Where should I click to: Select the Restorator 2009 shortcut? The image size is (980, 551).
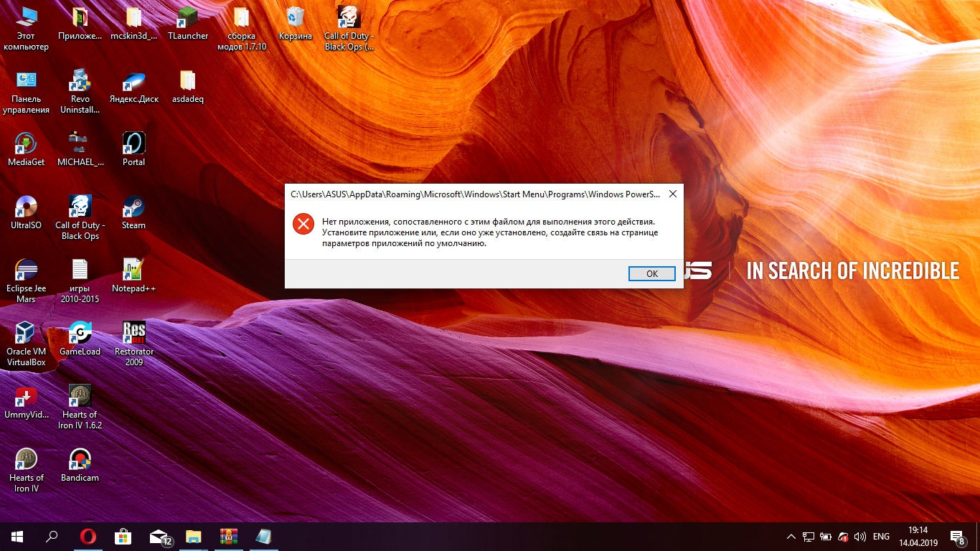click(x=133, y=344)
